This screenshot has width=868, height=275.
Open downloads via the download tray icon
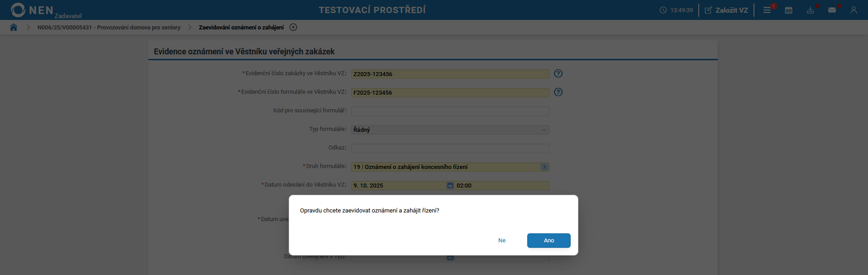point(811,10)
